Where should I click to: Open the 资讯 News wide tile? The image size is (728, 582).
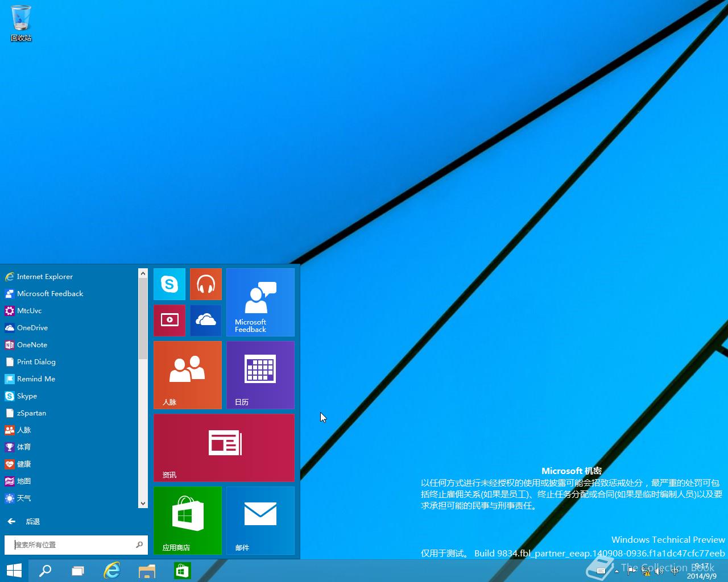coord(224,448)
